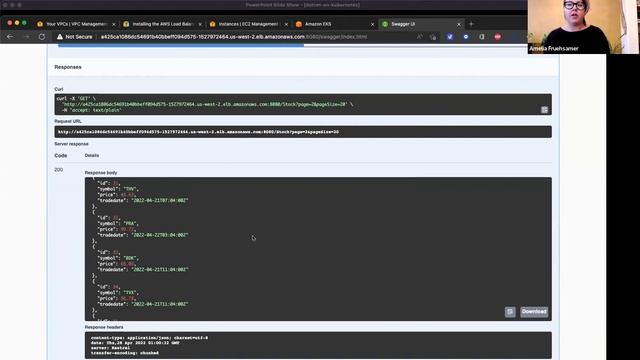640x360 pixels.
Task: Click the PowerPoint Slide Show window title
Action: tap(302, 5)
